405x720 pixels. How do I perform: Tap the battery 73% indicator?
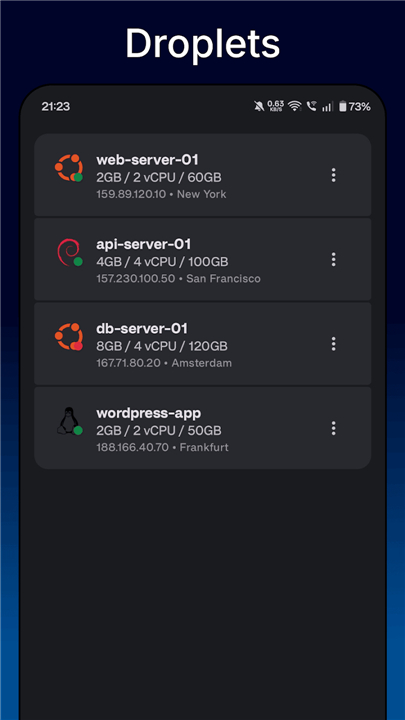(354, 107)
